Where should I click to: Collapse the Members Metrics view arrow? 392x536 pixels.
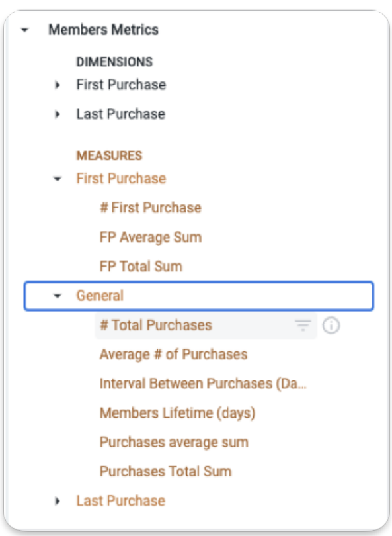(x=24, y=30)
